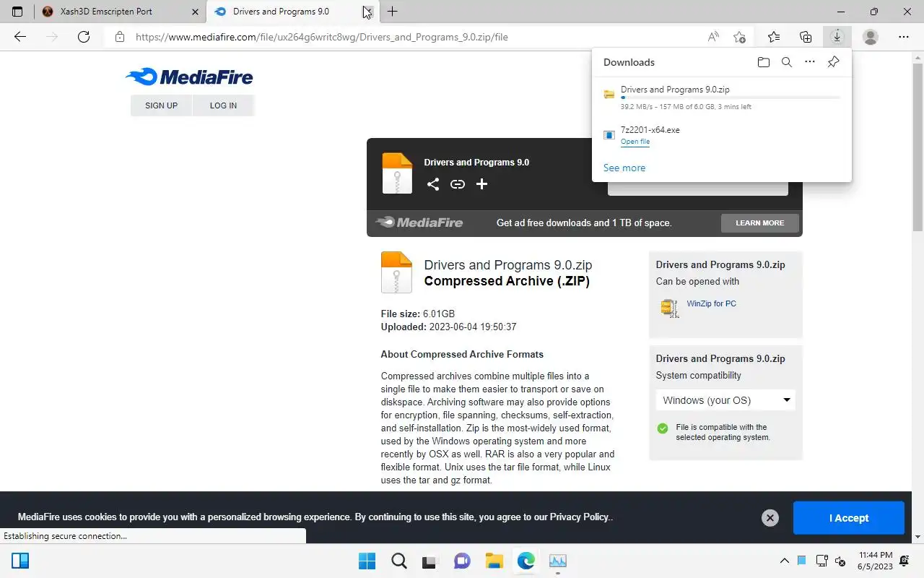924x578 pixels.
Task: Open the browser profile avatar
Action: pyautogui.click(x=871, y=37)
